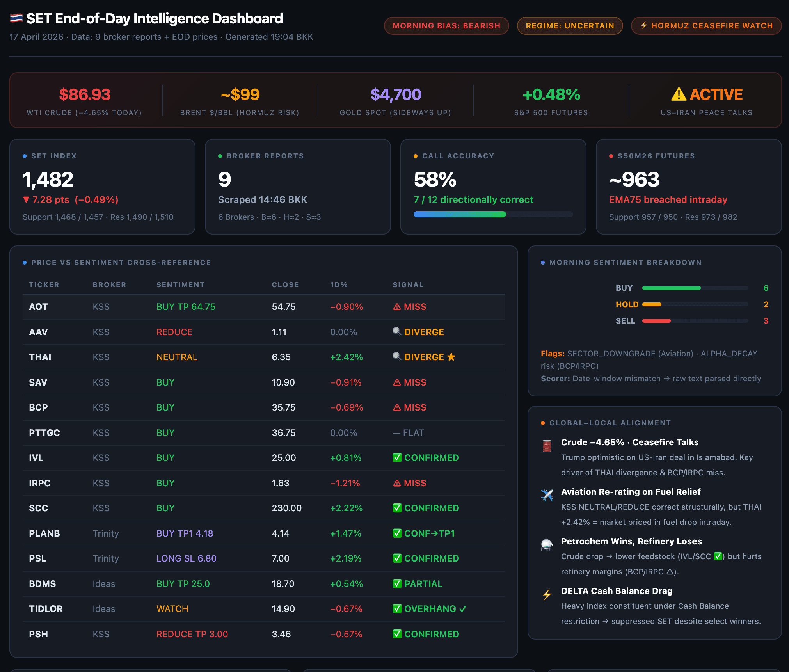Click the magnifier icon in THAI row
789x672 pixels.
(x=397, y=357)
